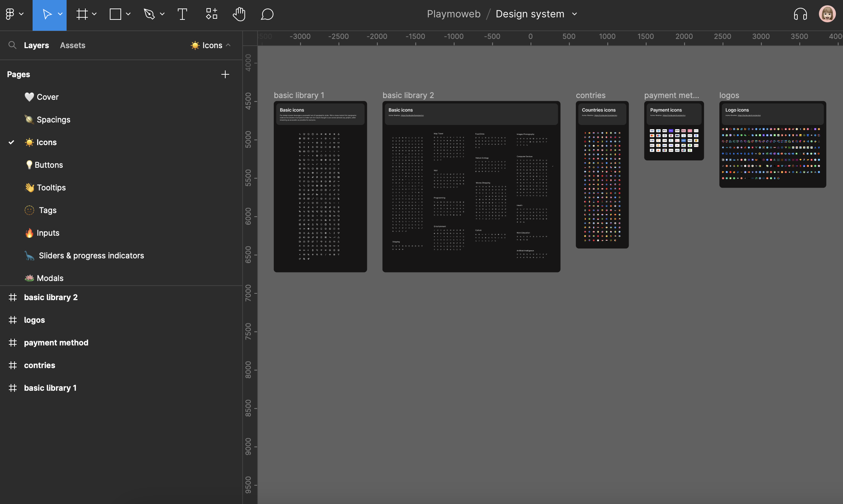Switch to the Assets tab
The image size is (843, 504).
[73, 45]
